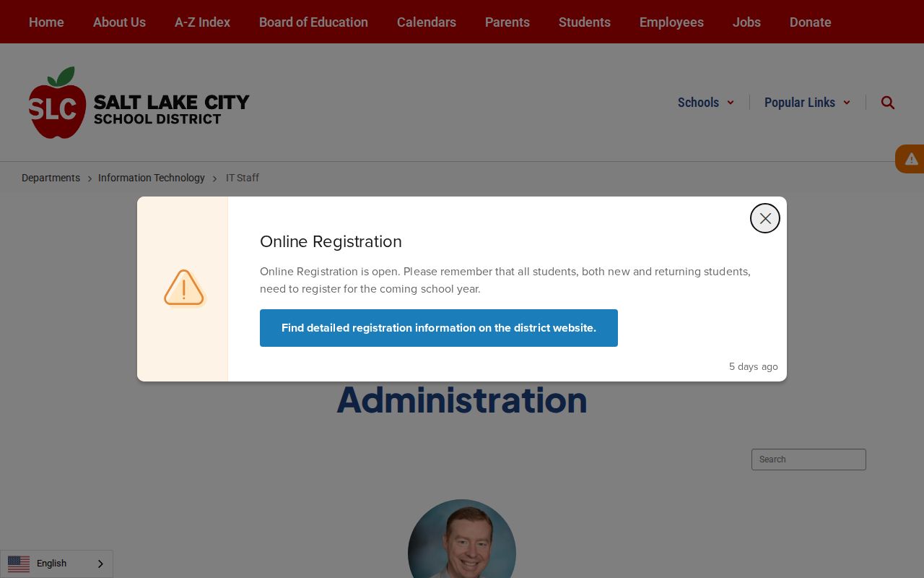This screenshot has width=924, height=578.
Task: Click Find detailed registration information button
Action: (x=439, y=328)
